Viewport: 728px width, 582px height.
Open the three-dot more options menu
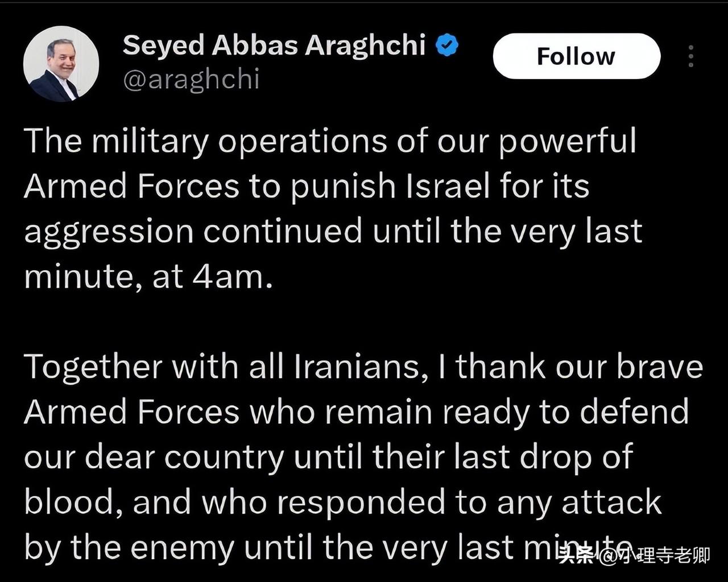coord(690,56)
